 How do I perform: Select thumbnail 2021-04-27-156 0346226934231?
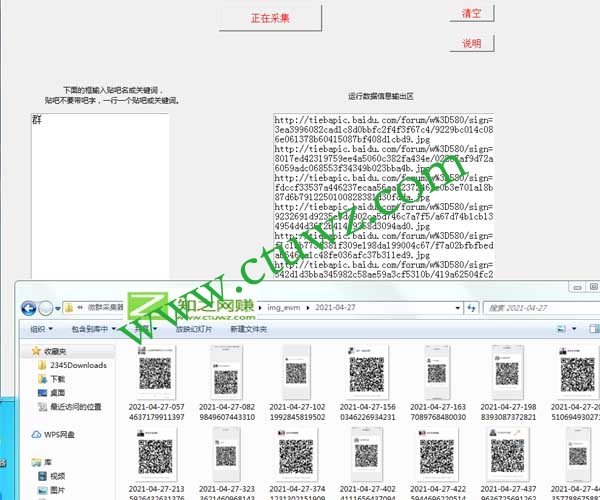point(367,372)
